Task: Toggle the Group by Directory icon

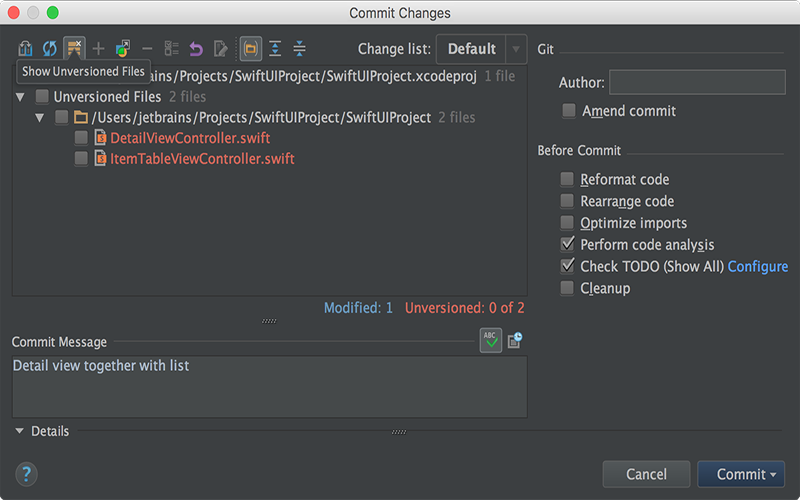Action: tap(251, 49)
